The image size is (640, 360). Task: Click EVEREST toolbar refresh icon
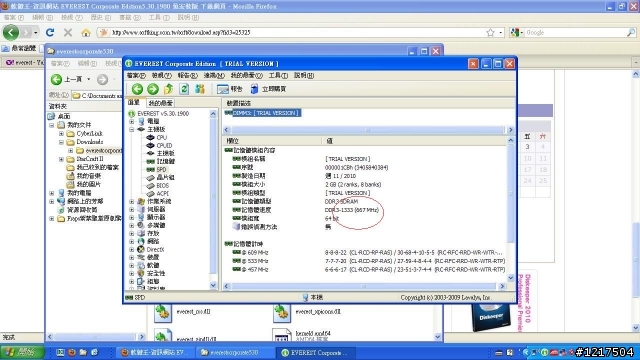click(184, 89)
